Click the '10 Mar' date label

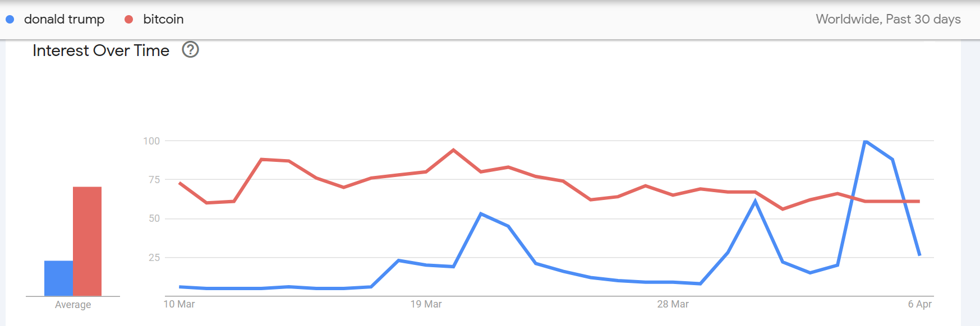[179, 304]
